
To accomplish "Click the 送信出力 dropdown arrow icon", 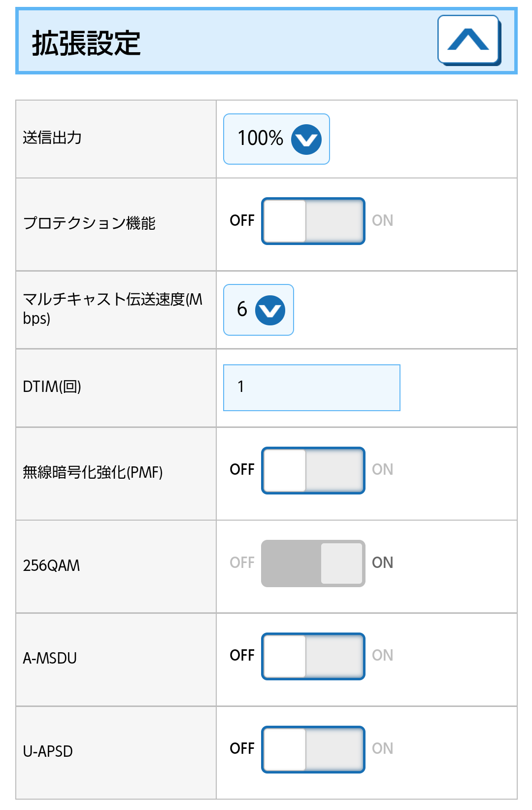I will pyautogui.click(x=306, y=140).
